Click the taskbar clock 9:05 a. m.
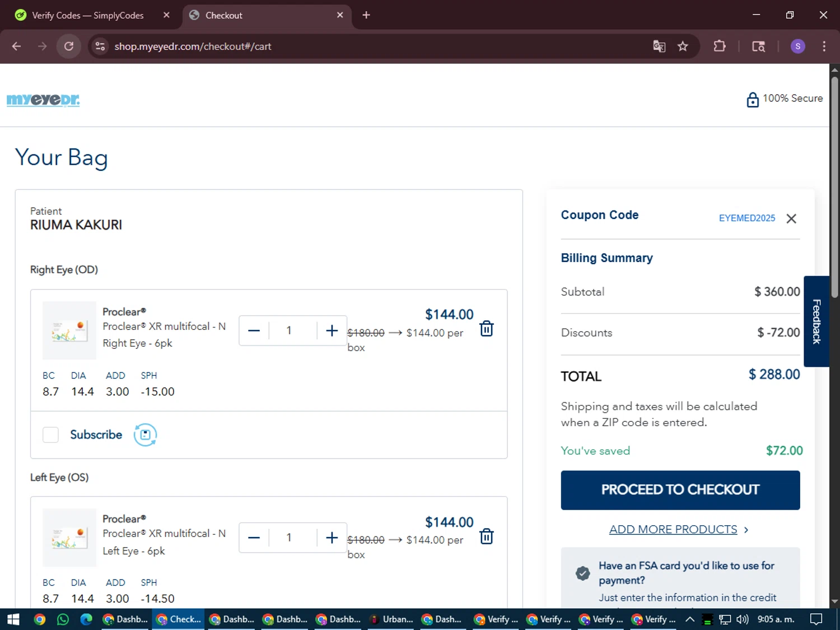This screenshot has height=630, width=840. coord(776,619)
